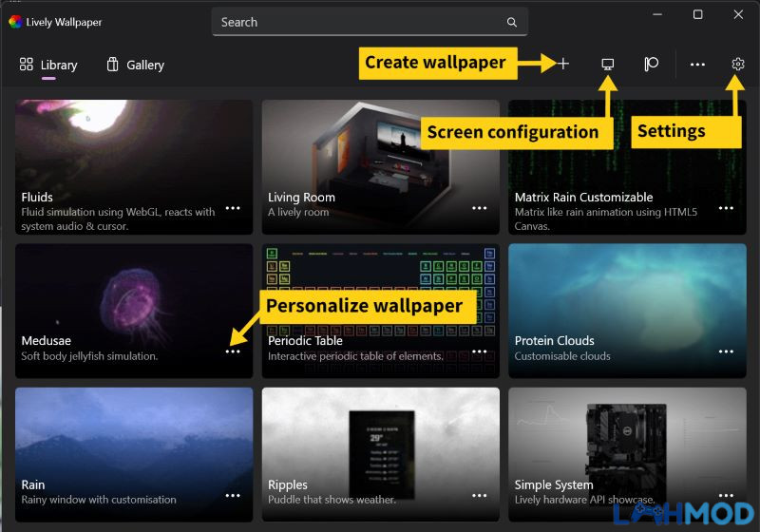Select the Matrix Rain Customizable wallpaper
This screenshot has width=760, height=532.
point(627,167)
